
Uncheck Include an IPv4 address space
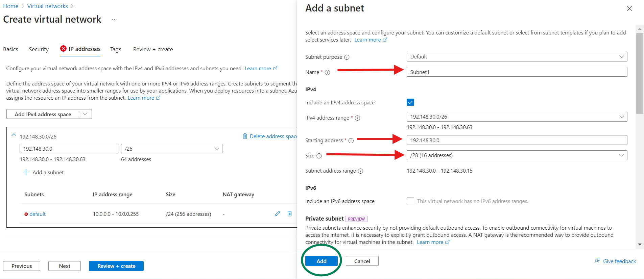[x=410, y=102]
